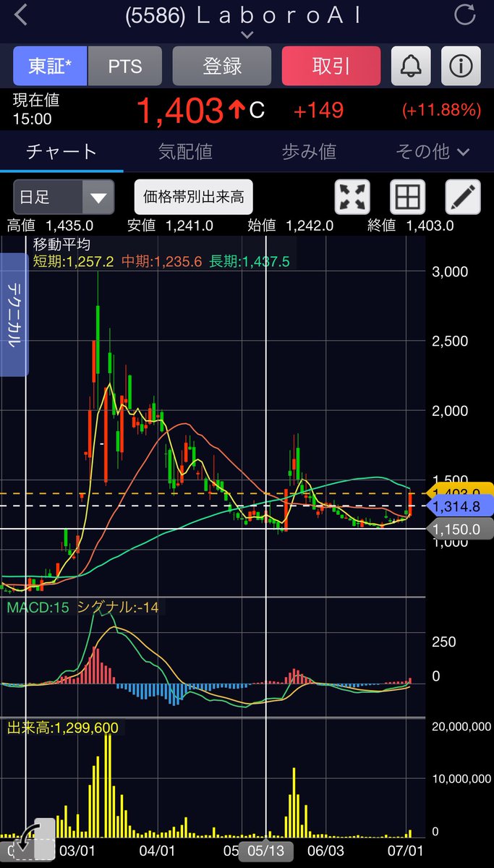Open the 日足 timeframe dropdown
494x868 pixels.
(64, 197)
